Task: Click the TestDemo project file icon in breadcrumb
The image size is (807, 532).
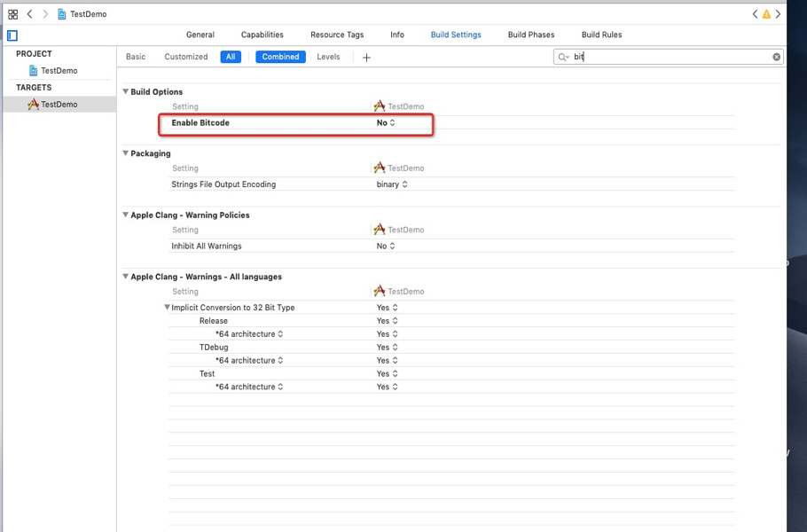Action: (62, 14)
